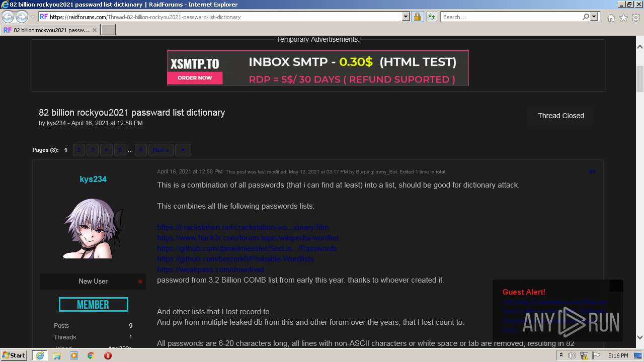The height and width of the screenshot is (362, 644).
Task: Click the Next » pagination link
Action: [161, 150]
